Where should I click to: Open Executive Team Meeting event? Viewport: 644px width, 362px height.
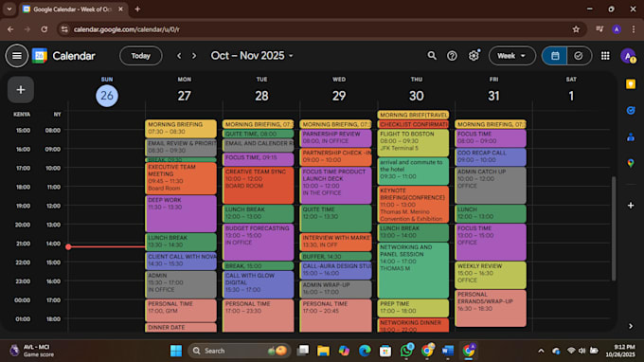click(181, 178)
